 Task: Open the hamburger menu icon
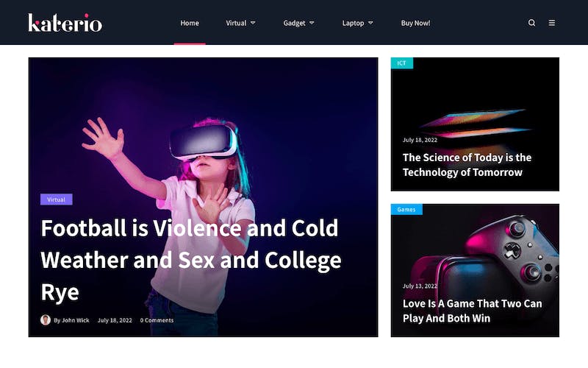tap(552, 23)
